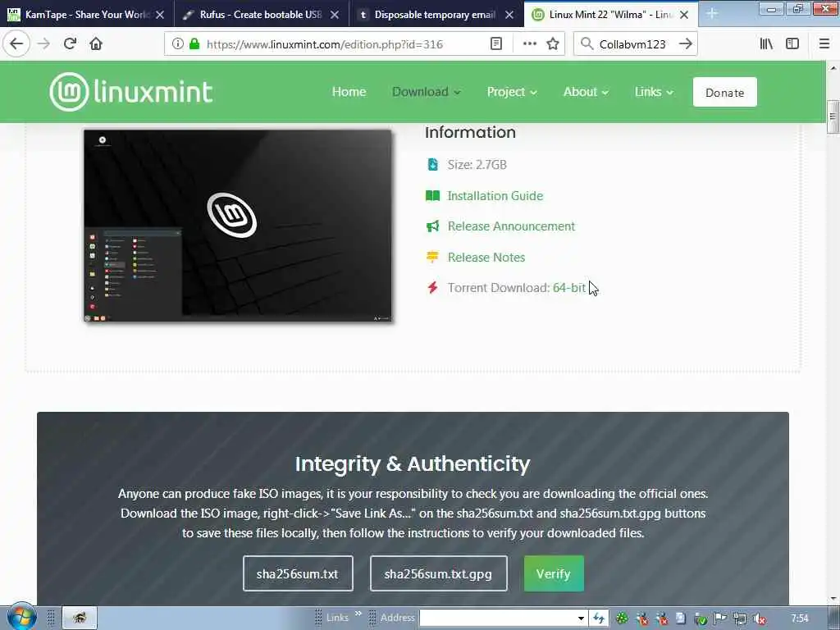840x630 pixels.
Task: Click the Size: 2.7GB text
Action: pos(477,165)
